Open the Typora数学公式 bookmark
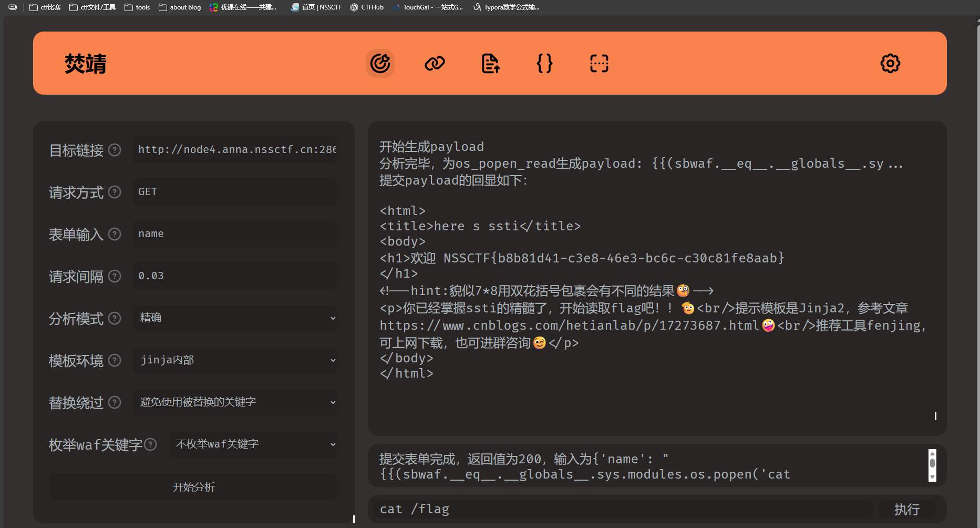This screenshot has width=980, height=528. tap(507, 7)
